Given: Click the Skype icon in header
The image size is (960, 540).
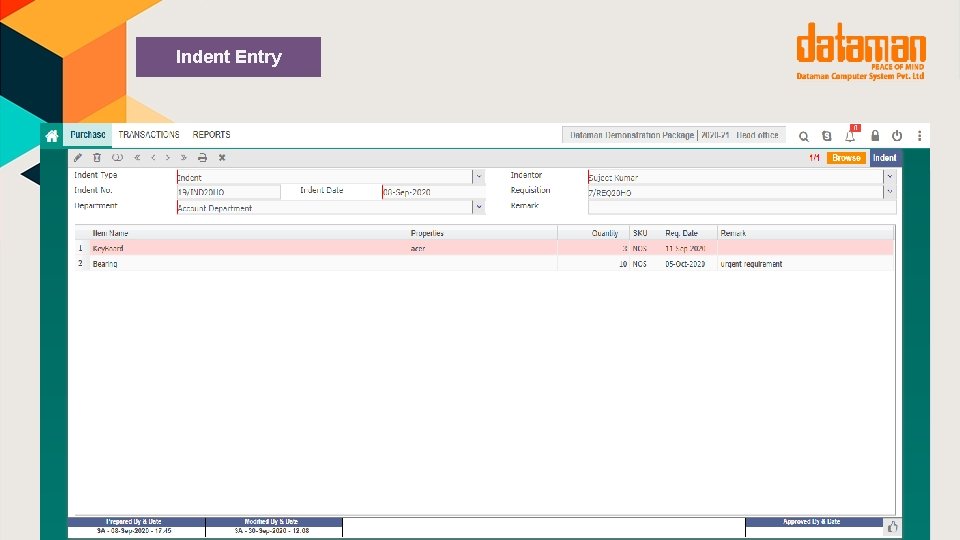Looking at the screenshot, I should pos(827,136).
